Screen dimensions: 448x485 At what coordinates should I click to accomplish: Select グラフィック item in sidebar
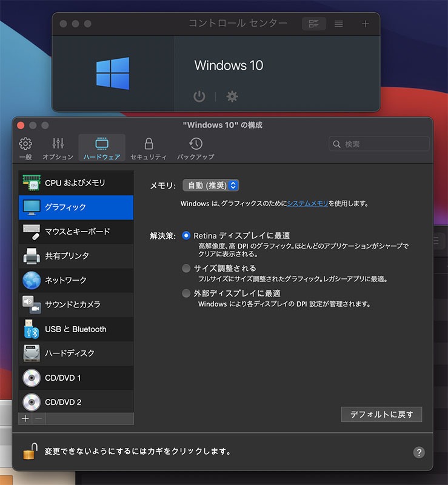(76, 207)
